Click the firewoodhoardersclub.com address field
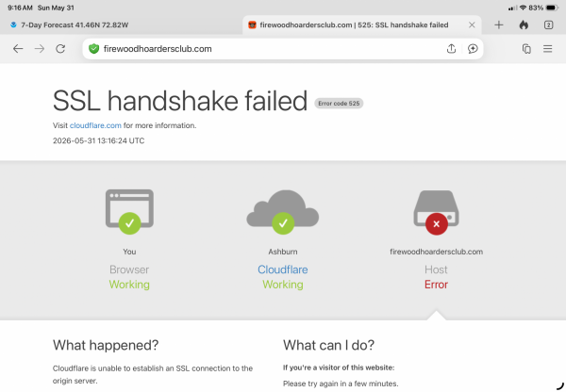The height and width of the screenshot is (392, 566). pos(267,49)
